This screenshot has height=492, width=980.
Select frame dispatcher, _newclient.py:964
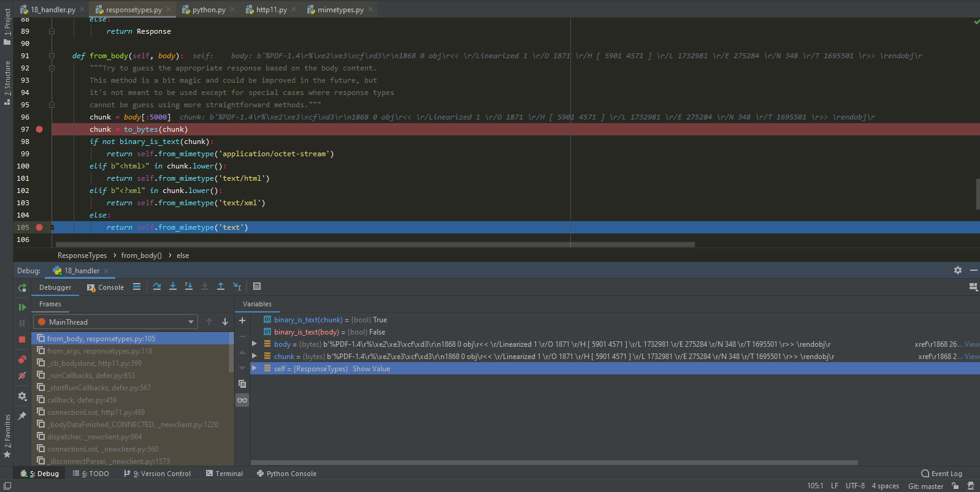pyautogui.click(x=132, y=437)
